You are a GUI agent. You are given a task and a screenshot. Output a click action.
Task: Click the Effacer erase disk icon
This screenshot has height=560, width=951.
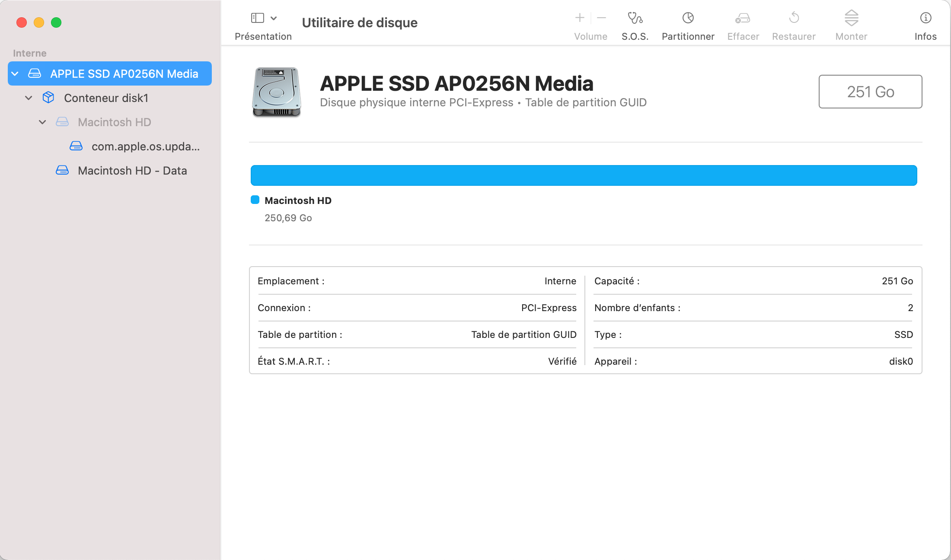point(743,18)
